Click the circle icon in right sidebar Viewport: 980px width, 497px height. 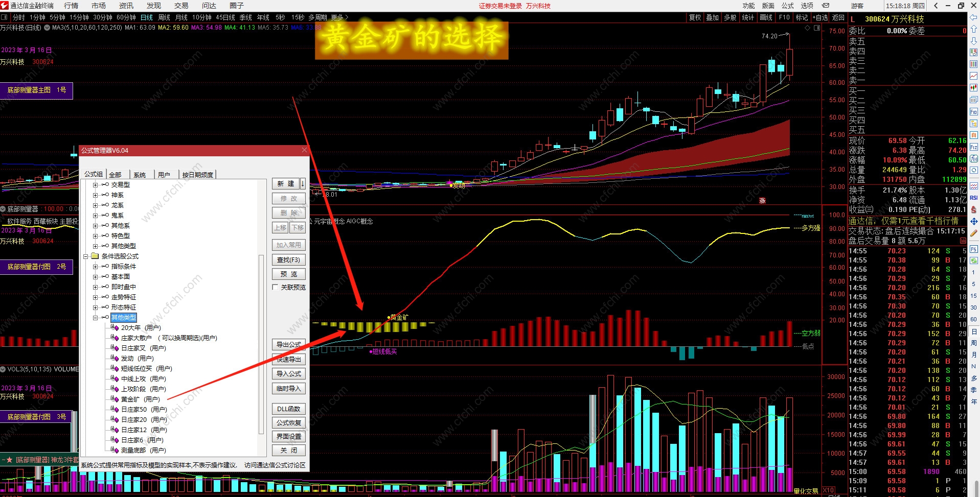pyautogui.click(x=973, y=170)
